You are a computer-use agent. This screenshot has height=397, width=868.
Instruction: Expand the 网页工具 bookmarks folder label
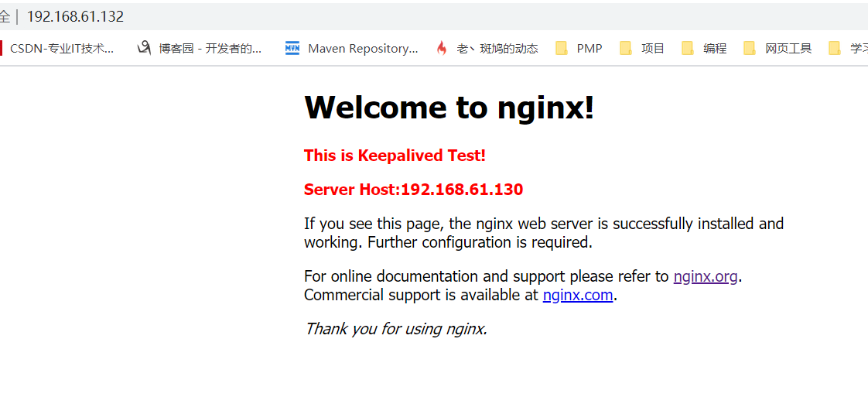788,48
